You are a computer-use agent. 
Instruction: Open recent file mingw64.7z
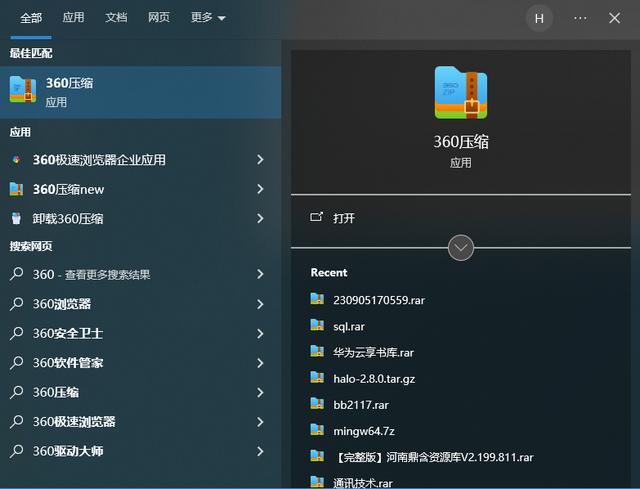coord(364,431)
